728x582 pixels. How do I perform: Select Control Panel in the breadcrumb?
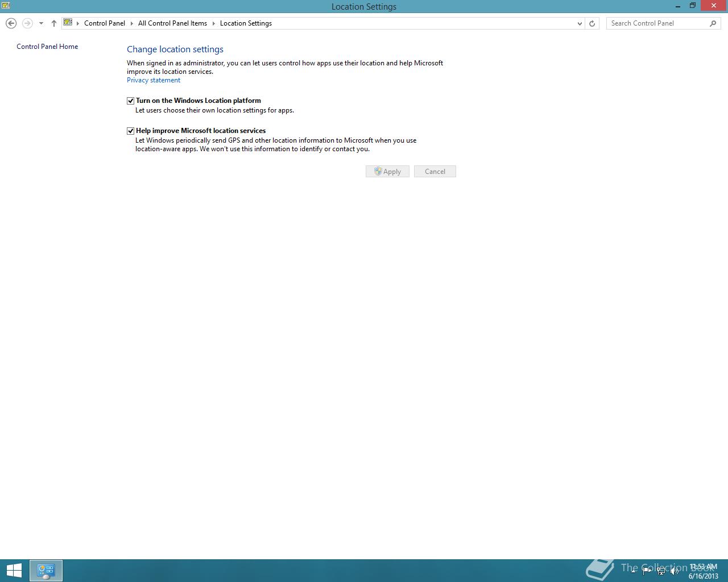click(105, 23)
